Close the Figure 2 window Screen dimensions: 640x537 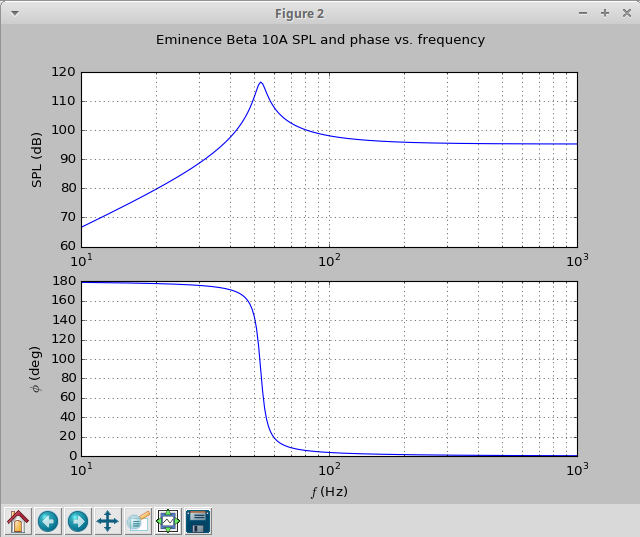[627, 13]
